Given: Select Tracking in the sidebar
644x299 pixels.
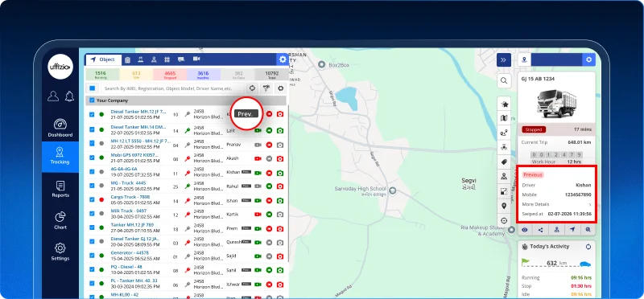Looking at the screenshot, I should click(60, 156).
